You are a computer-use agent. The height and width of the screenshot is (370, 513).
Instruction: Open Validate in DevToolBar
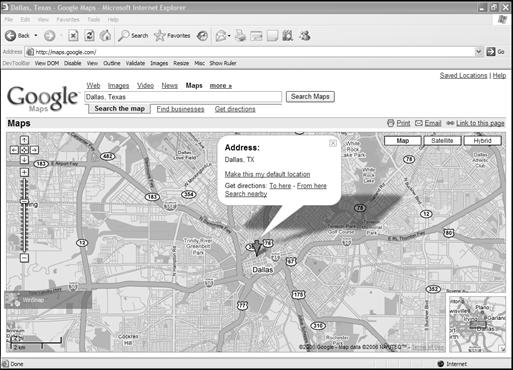pos(135,63)
